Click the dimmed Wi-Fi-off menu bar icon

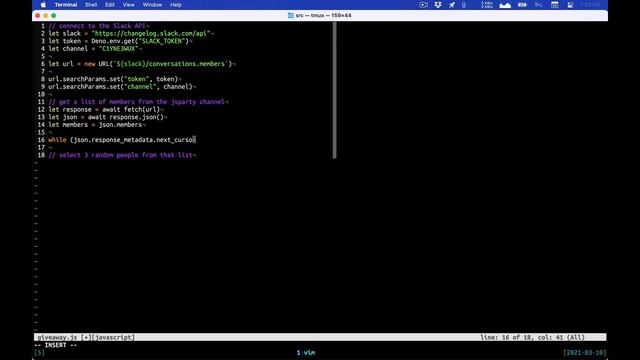click(x=538, y=5)
